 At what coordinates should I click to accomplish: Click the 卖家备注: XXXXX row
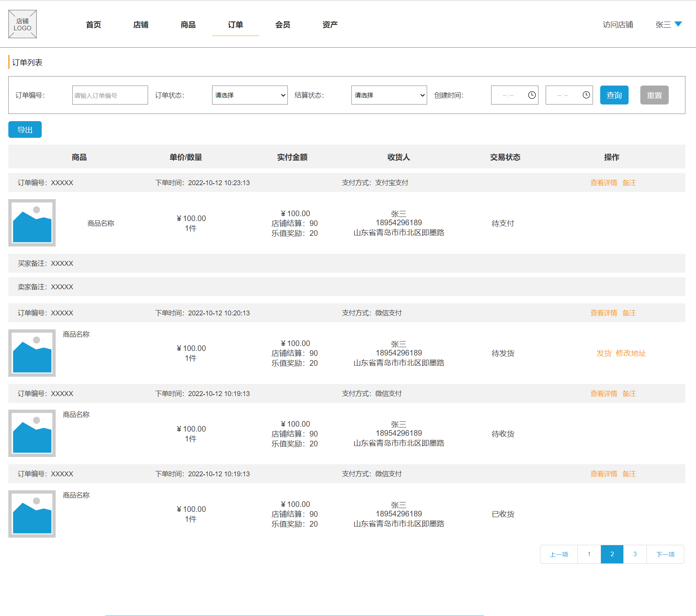point(347,287)
